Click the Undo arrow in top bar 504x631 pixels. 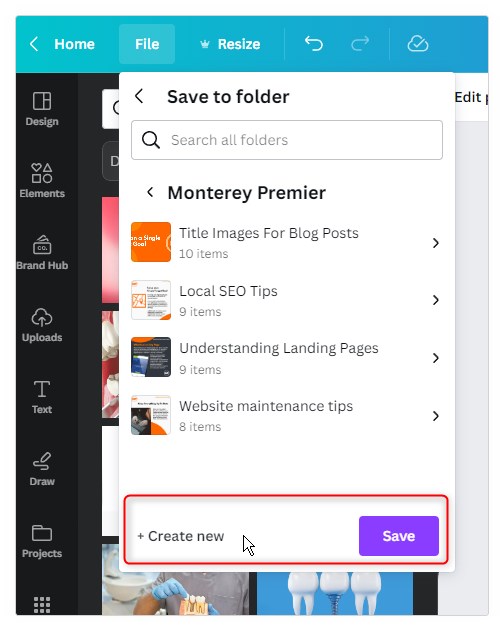coord(314,43)
